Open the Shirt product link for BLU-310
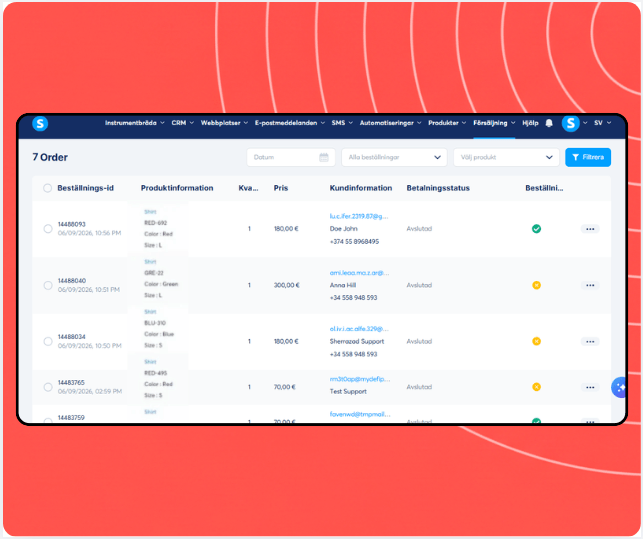643x539 pixels. click(150, 312)
